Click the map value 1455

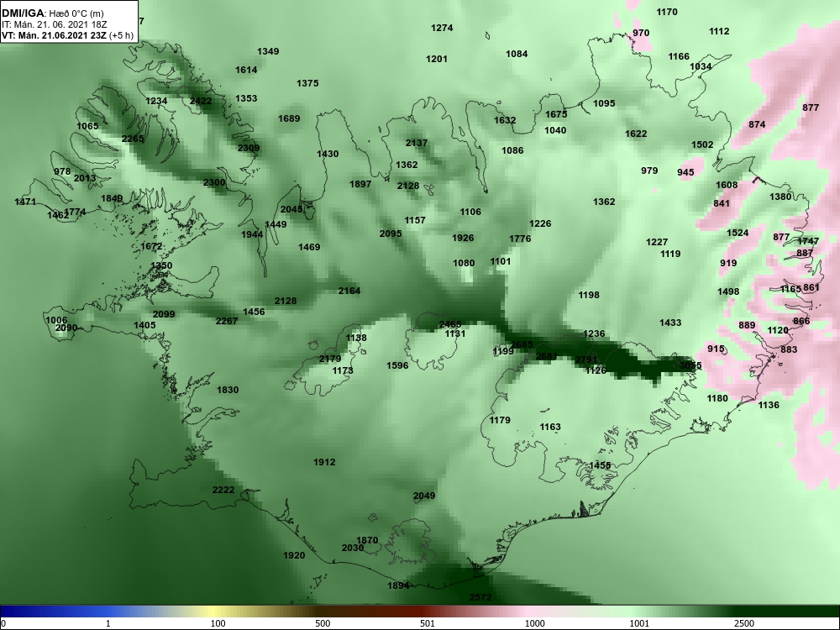coord(600,465)
